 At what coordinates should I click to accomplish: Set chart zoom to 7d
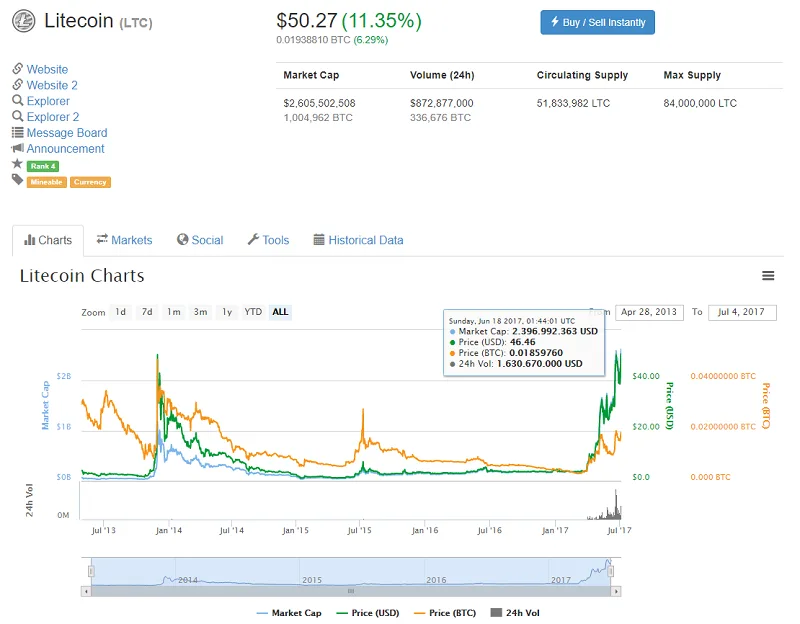(147, 312)
